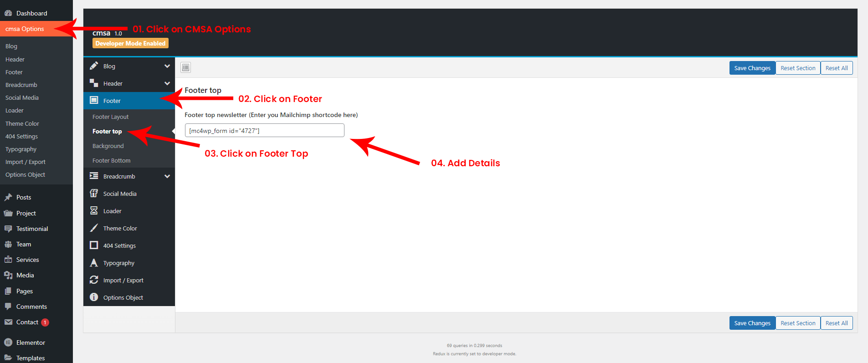Go to Services in the admin menu
868x363 pixels.
27,260
